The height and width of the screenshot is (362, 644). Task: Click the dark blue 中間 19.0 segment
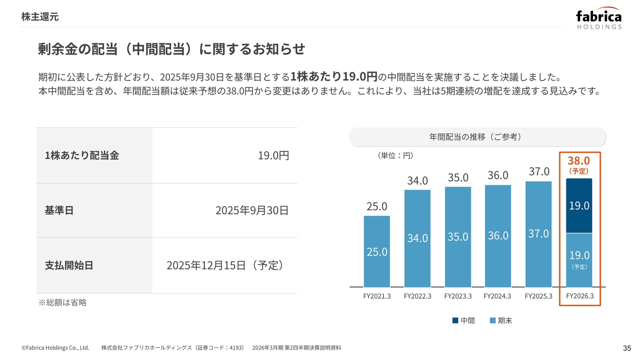pos(579,206)
